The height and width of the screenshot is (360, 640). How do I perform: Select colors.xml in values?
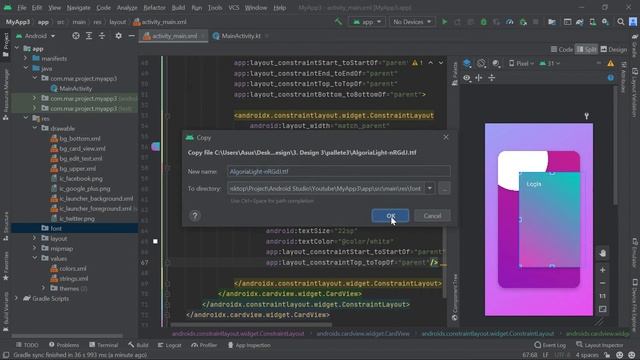tap(73, 269)
